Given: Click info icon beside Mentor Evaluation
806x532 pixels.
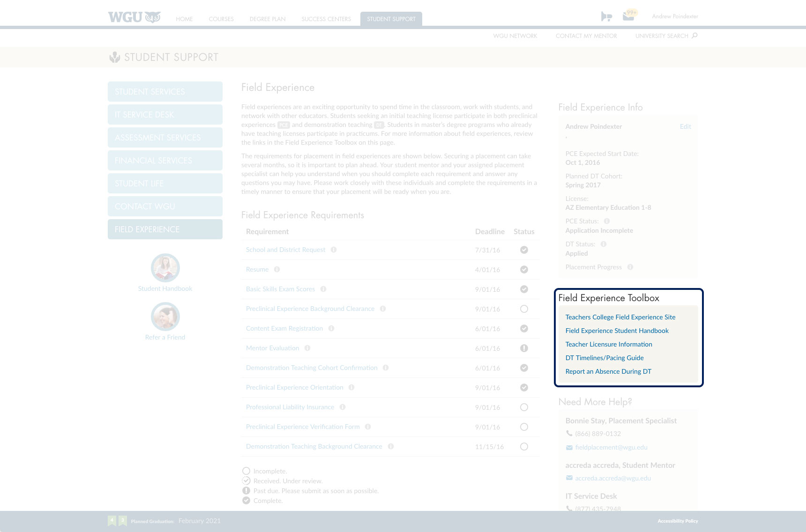Looking at the screenshot, I should tap(307, 348).
